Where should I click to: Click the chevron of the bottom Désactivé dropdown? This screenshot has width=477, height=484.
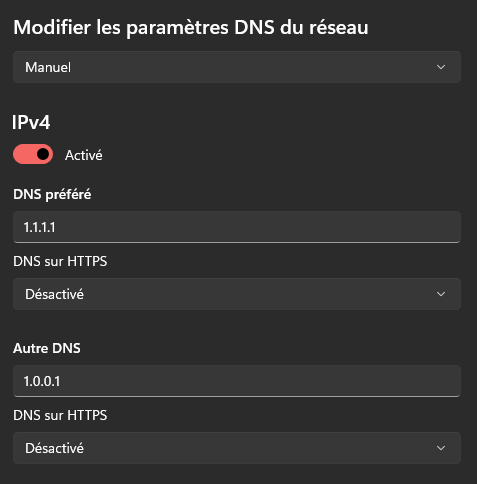[441, 448]
